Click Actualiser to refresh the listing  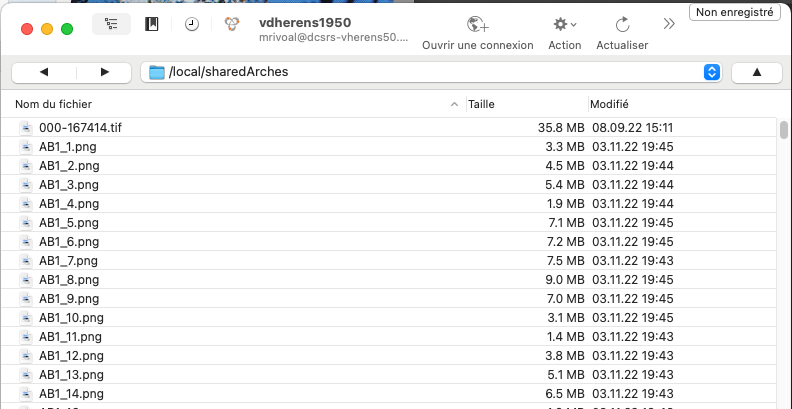[x=622, y=25]
